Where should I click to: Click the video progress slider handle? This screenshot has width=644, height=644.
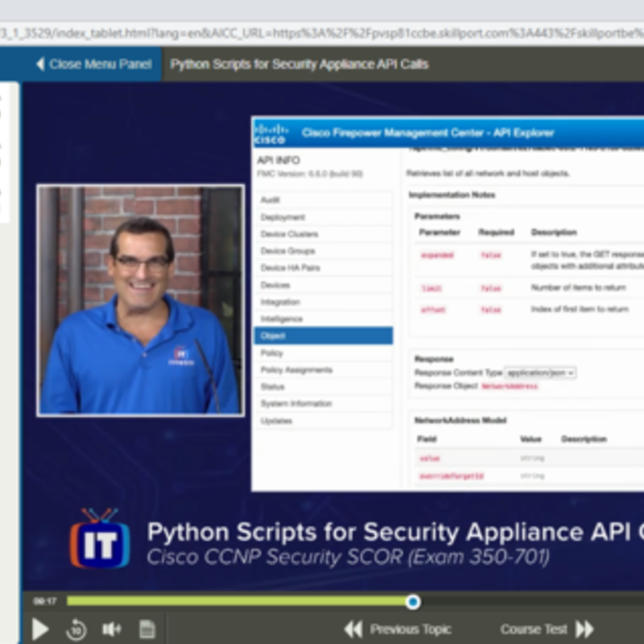click(x=413, y=601)
